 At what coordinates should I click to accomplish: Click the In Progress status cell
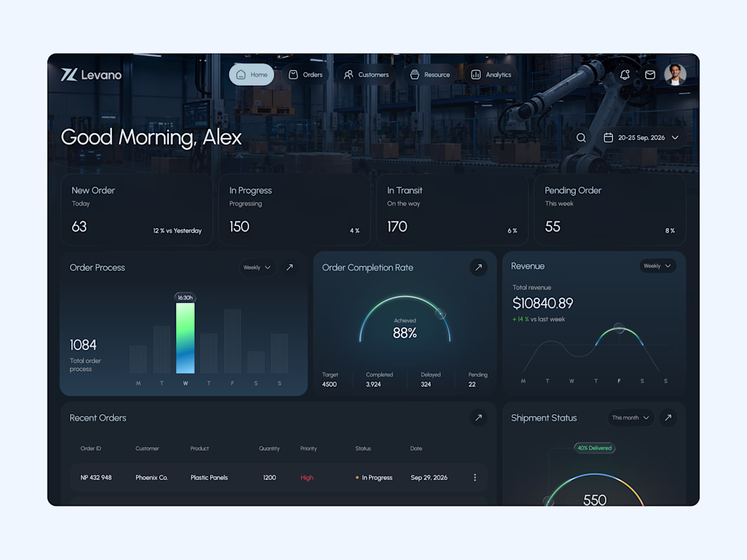click(374, 478)
